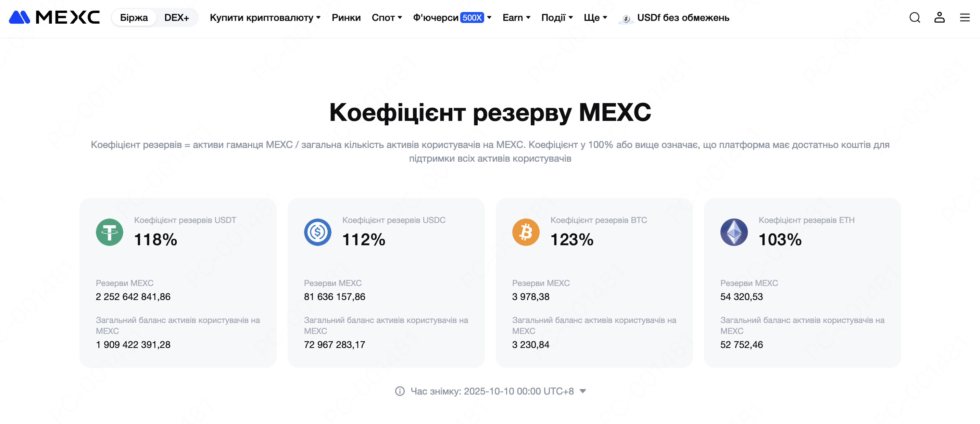Switch to the Біржа toggle option
Image resolution: width=980 pixels, height=424 pixels.
pyautogui.click(x=134, y=17)
